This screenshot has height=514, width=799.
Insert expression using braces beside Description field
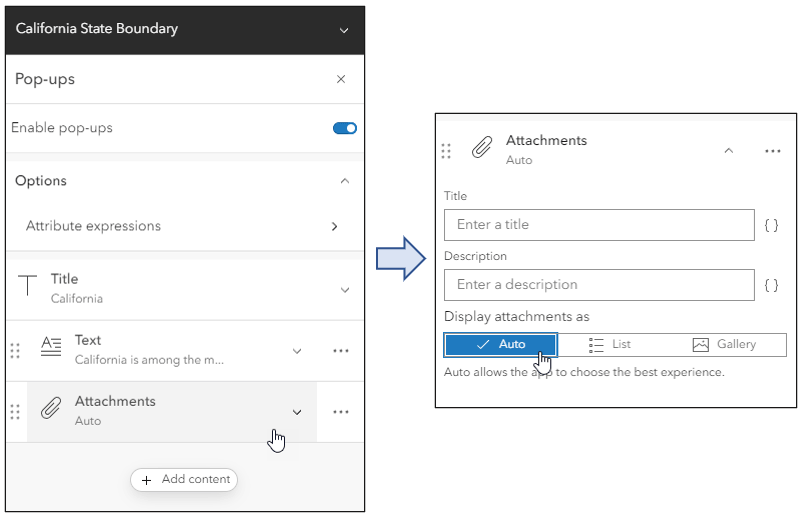[x=771, y=285]
